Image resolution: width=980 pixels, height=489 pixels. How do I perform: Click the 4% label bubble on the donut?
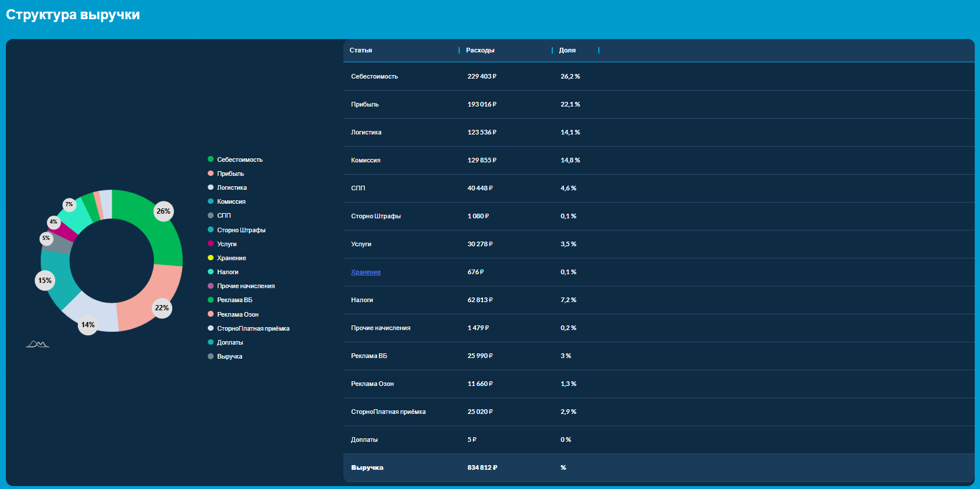pos(54,222)
